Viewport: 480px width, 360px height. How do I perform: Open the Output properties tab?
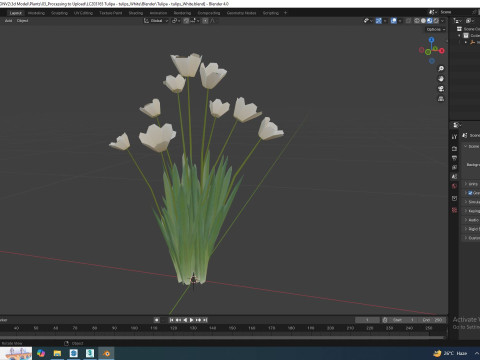[454, 158]
